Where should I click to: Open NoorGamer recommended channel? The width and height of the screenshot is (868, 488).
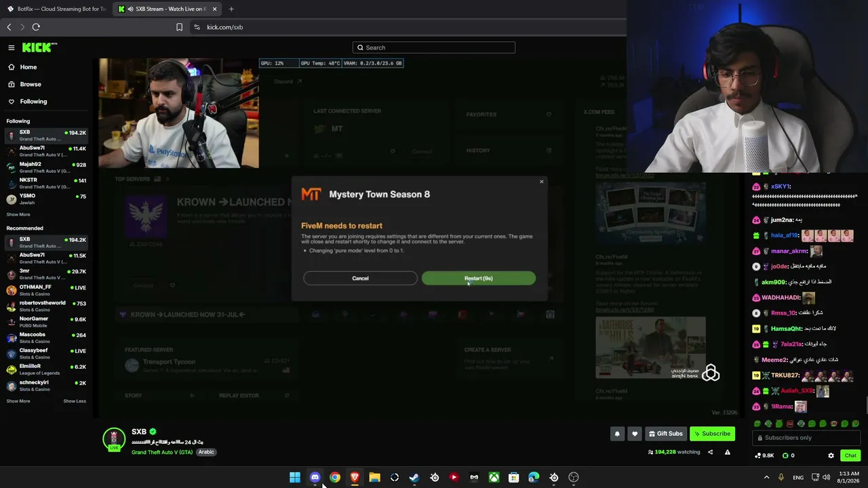(x=46, y=321)
